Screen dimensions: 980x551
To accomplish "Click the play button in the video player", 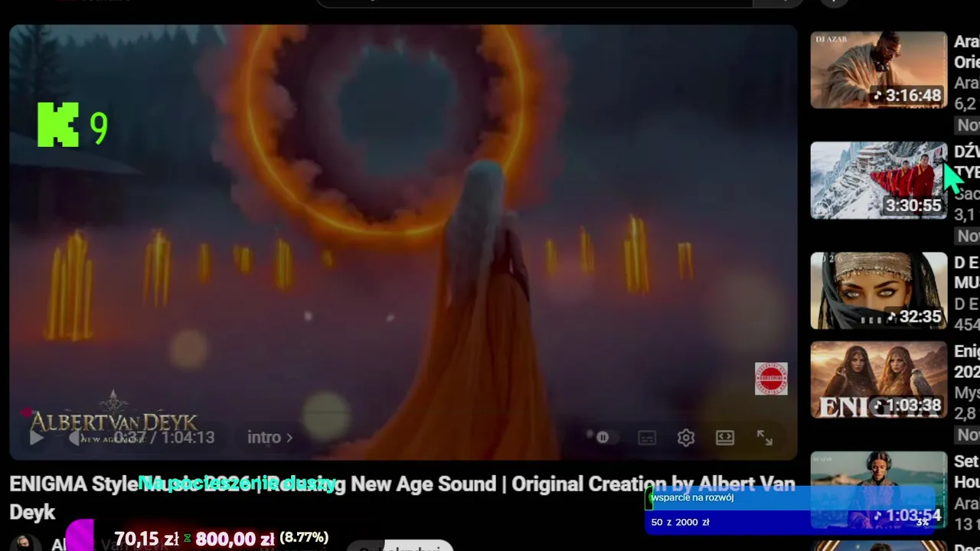I will coord(36,437).
